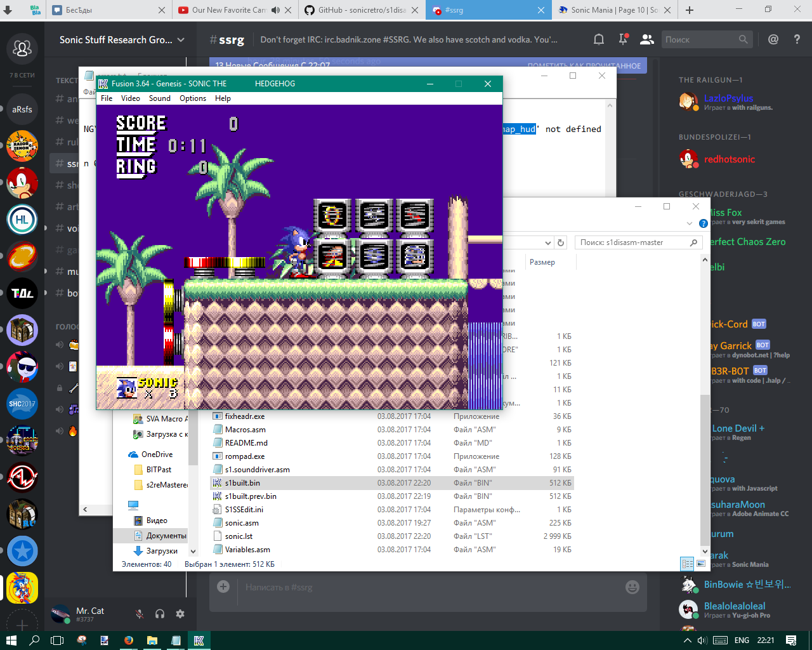Mute the YouTube tab speaker icon
Screen dimensions: 812x650
point(275,10)
